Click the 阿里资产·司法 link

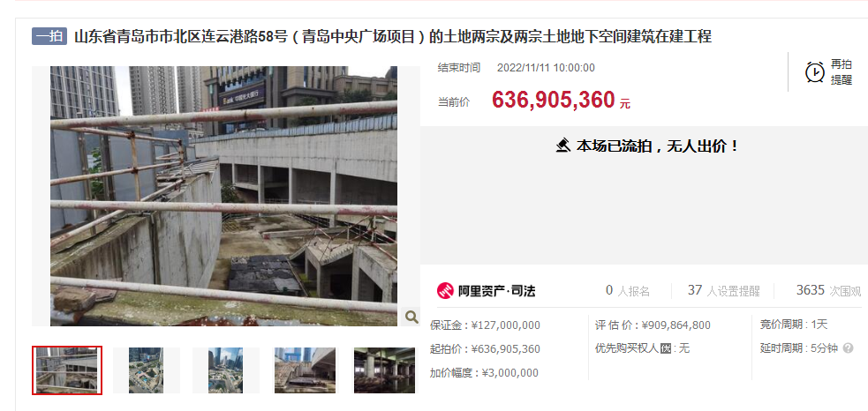[x=487, y=290]
